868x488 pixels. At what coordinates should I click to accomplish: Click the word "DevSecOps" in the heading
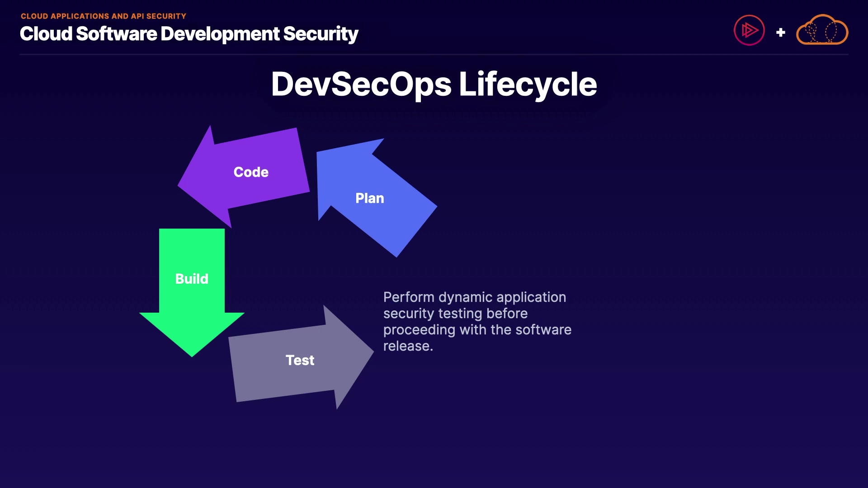coord(361,84)
